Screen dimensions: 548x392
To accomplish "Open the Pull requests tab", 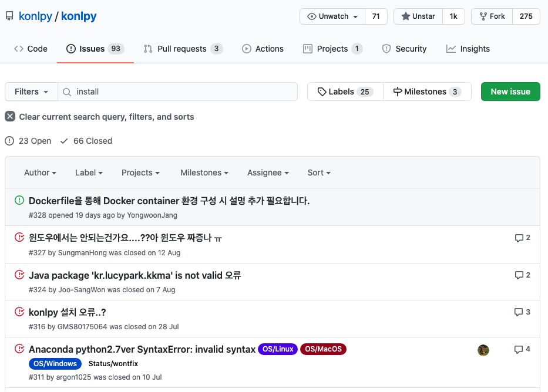I will click(183, 49).
